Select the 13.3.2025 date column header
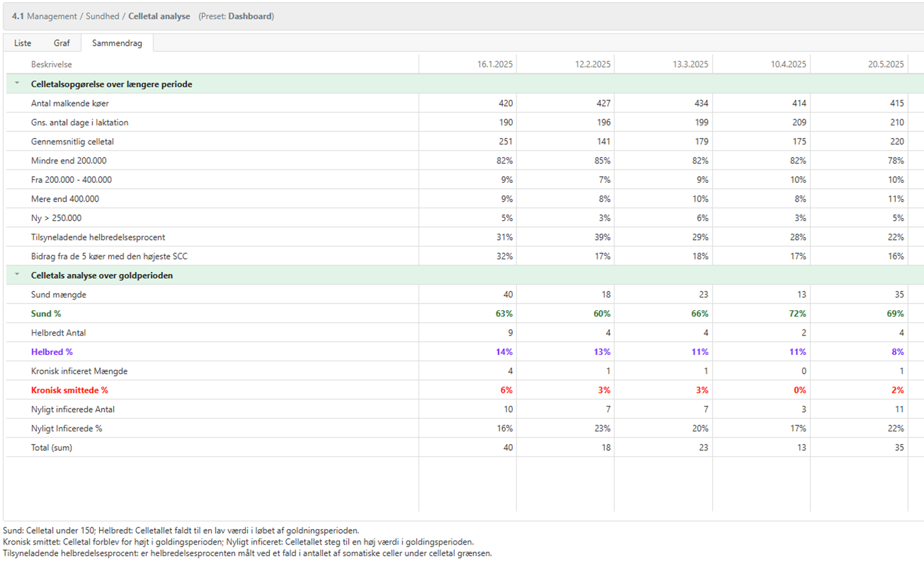This screenshot has width=924, height=566. point(690,65)
